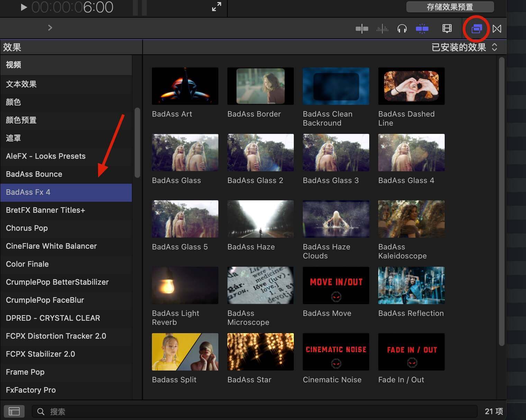526x420 pixels.
Task: Select the BadAss Kaleidoscope effect thumbnail
Action: [x=411, y=219]
